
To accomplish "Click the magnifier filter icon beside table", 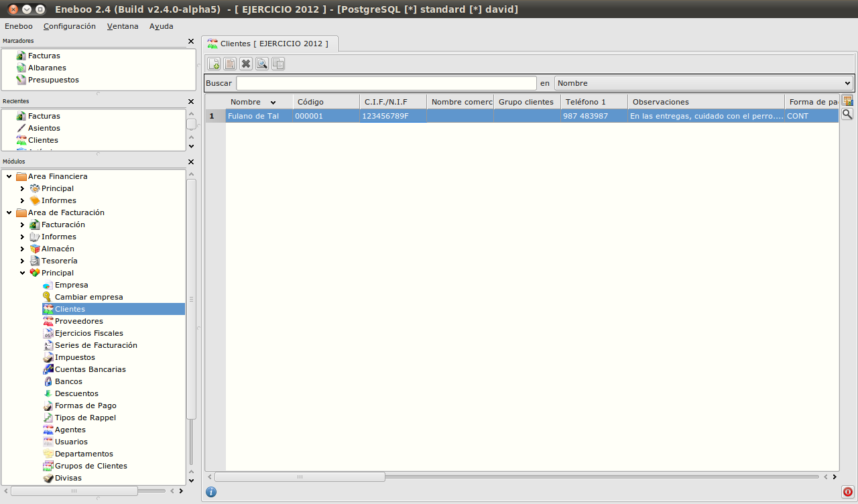I will 847,115.
